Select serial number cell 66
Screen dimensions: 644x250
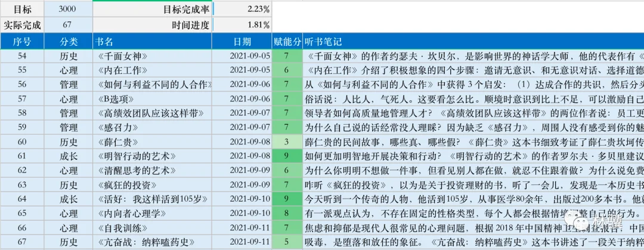pyautogui.click(x=22, y=228)
